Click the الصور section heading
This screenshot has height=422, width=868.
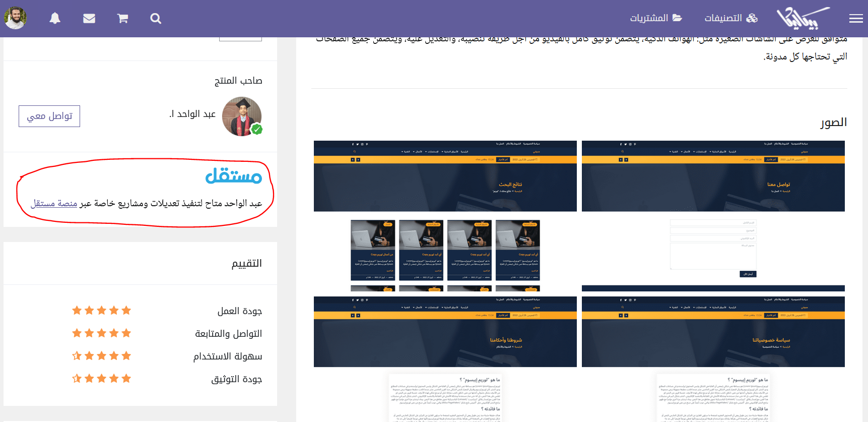coord(834,123)
